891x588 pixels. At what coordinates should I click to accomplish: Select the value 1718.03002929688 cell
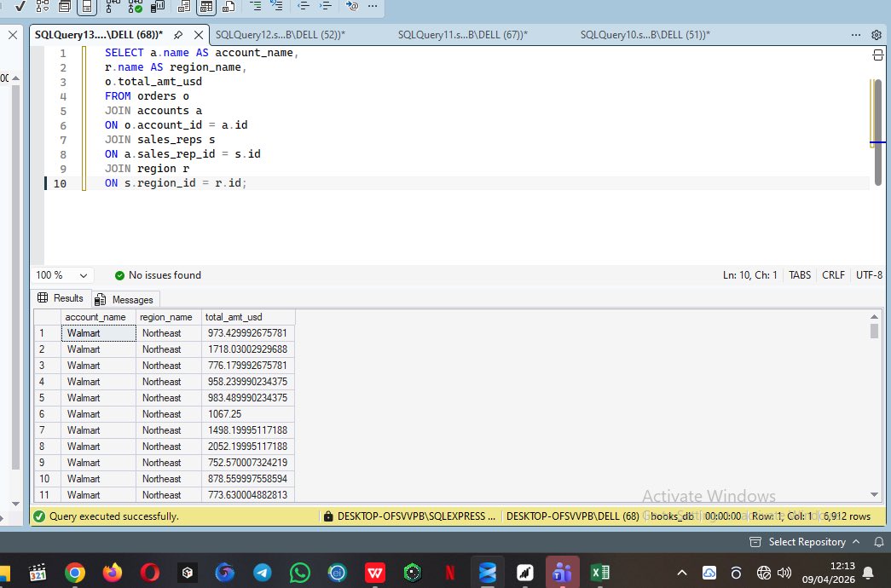click(248, 349)
